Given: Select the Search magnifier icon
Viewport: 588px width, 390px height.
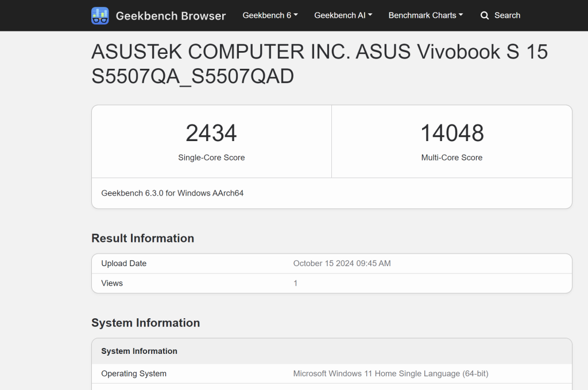Looking at the screenshot, I should pos(485,15).
